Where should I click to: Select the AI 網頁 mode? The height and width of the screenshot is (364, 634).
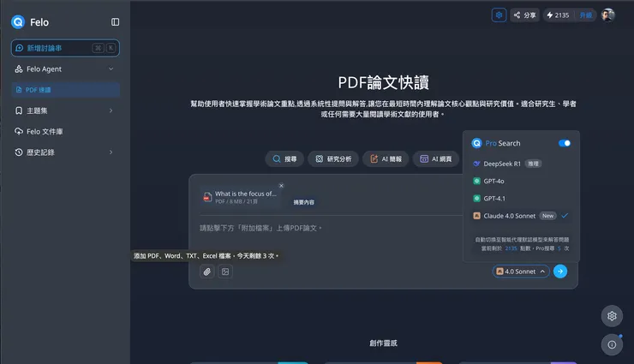point(436,158)
